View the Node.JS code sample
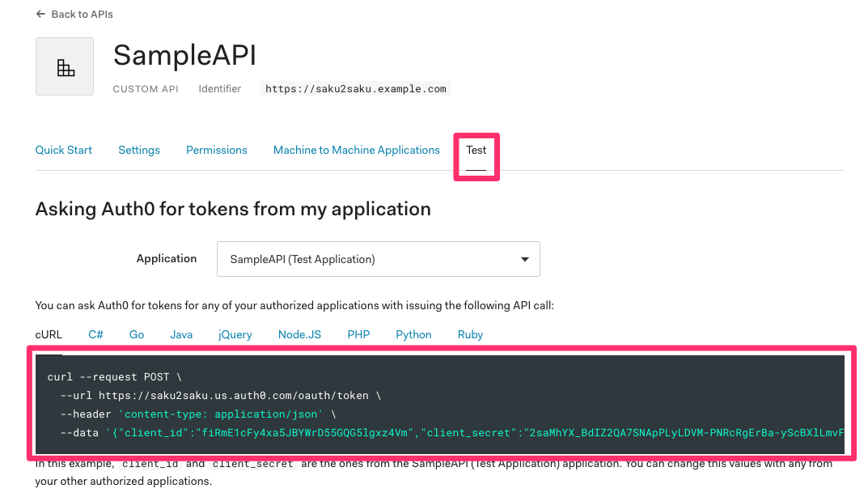This screenshot has width=868, height=497. pos(299,334)
